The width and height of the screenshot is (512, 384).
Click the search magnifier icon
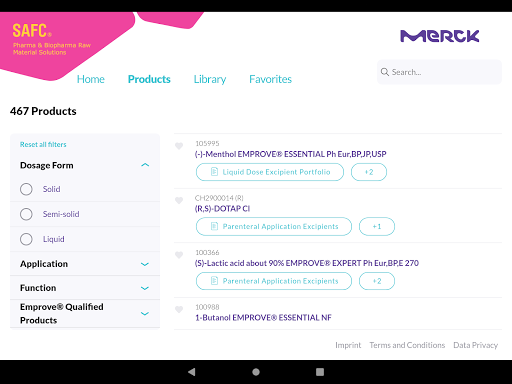click(385, 72)
